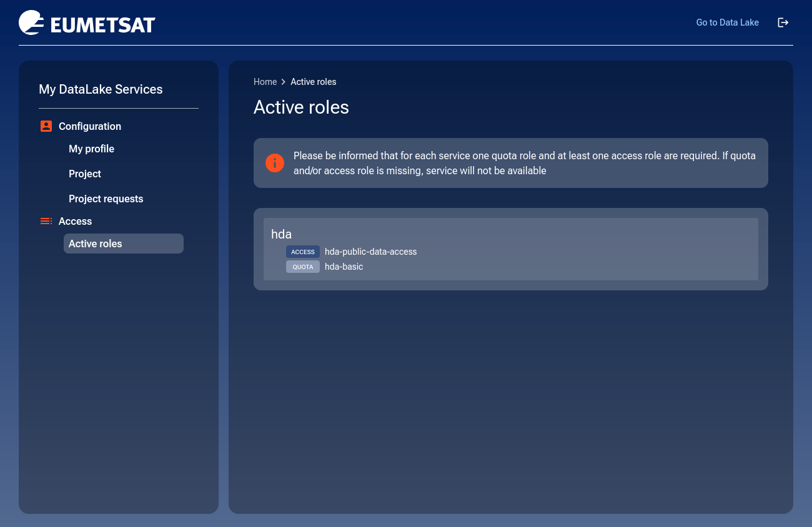Click the EUMETSAT logo
This screenshot has height=527, width=812.
coord(87,23)
